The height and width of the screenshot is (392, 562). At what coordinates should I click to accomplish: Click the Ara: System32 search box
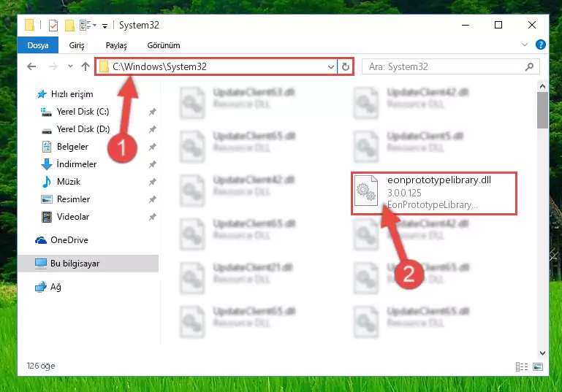(450, 66)
